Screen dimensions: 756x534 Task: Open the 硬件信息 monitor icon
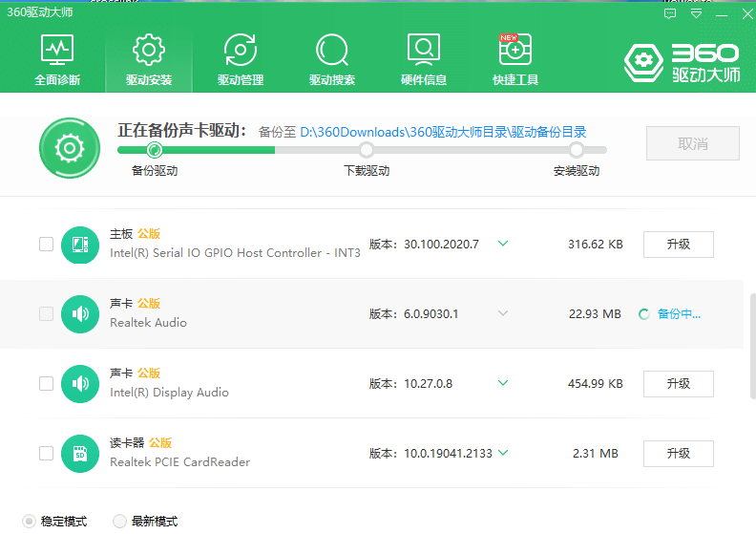[x=423, y=50]
